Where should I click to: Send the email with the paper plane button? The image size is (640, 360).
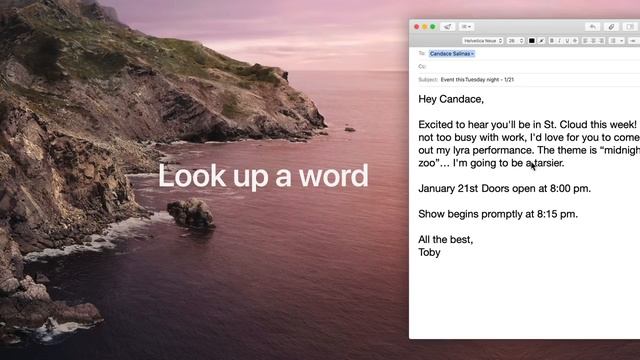point(447,27)
